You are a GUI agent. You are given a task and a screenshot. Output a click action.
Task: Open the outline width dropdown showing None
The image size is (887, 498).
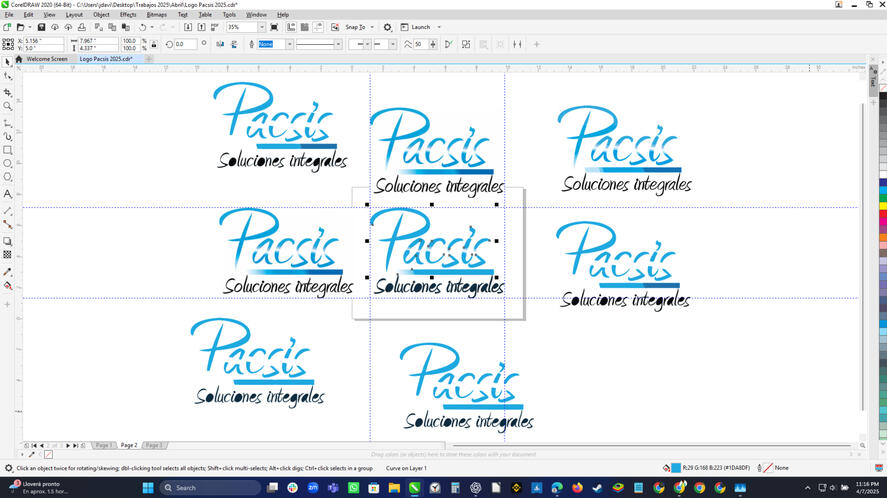290,44
